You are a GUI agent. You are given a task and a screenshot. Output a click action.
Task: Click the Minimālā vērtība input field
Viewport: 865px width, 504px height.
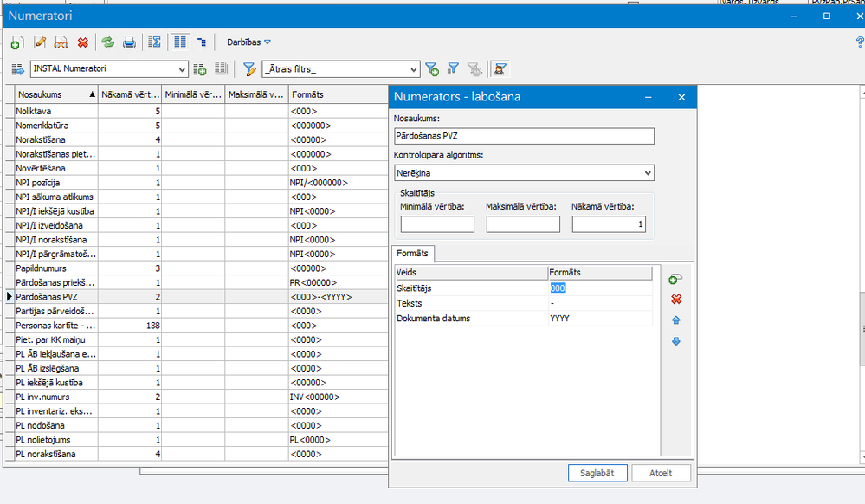[437, 224]
